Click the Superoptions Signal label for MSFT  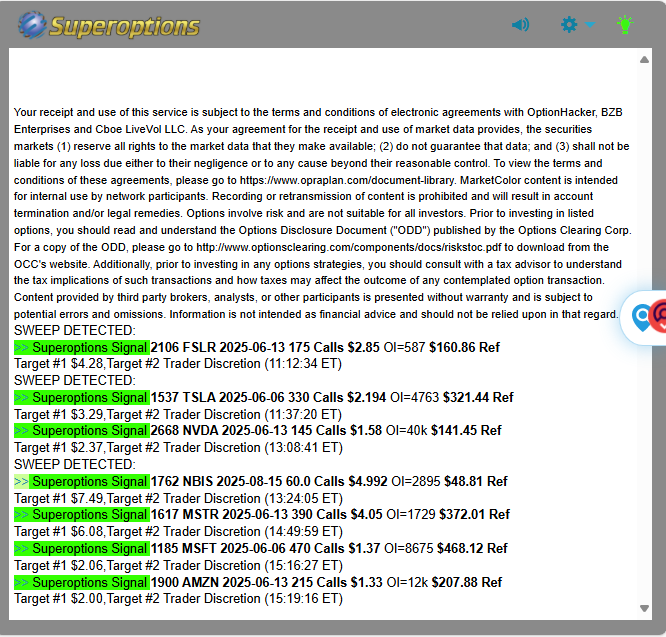pos(82,549)
